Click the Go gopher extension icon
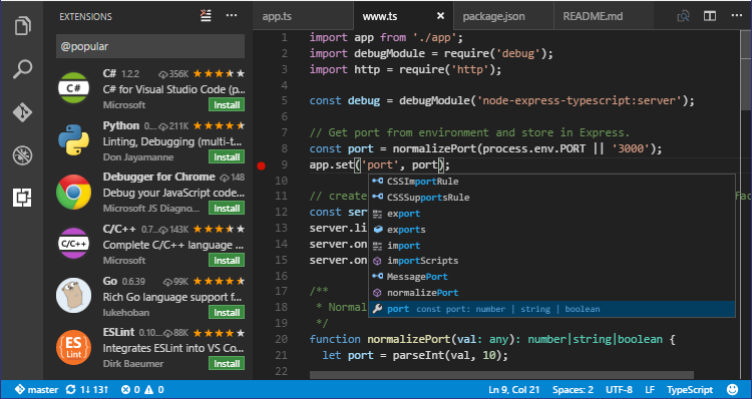The width and height of the screenshot is (752, 399). tap(73, 295)
